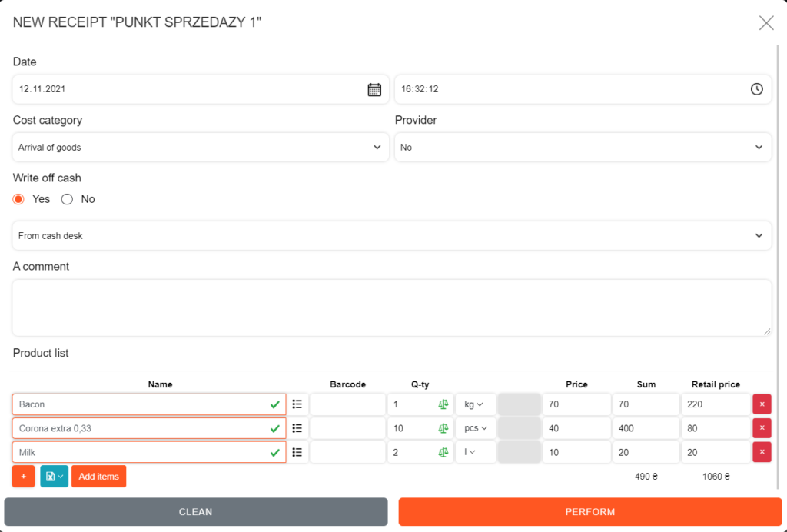
Task: Select No for Write off cash
Action: click(x=67, y=199)
